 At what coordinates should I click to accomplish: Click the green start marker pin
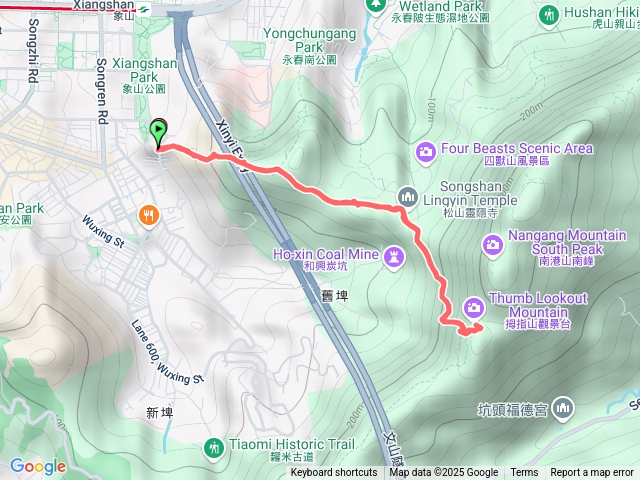[158, 133]
